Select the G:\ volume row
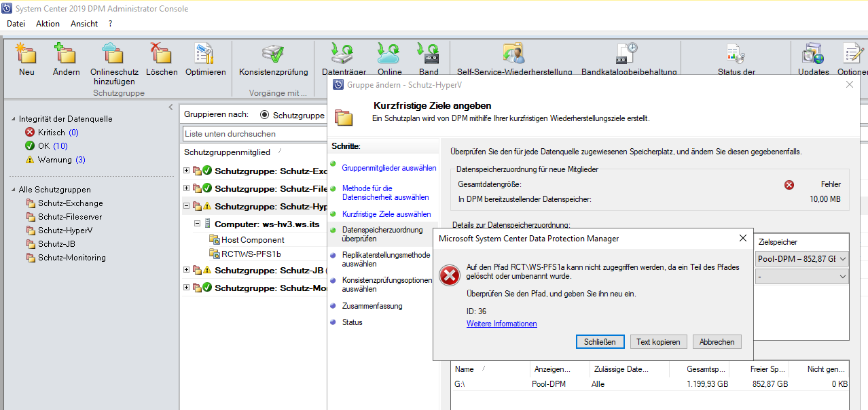Screen dimensions: 868x410 (x=649, y=383)
